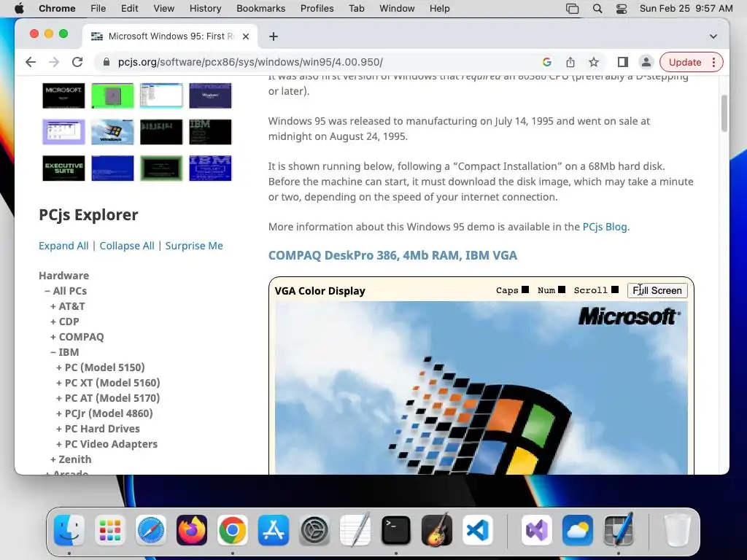Screen dimensions: 747x560
Task: Click the Scroll indicator light
Action: 615,289
